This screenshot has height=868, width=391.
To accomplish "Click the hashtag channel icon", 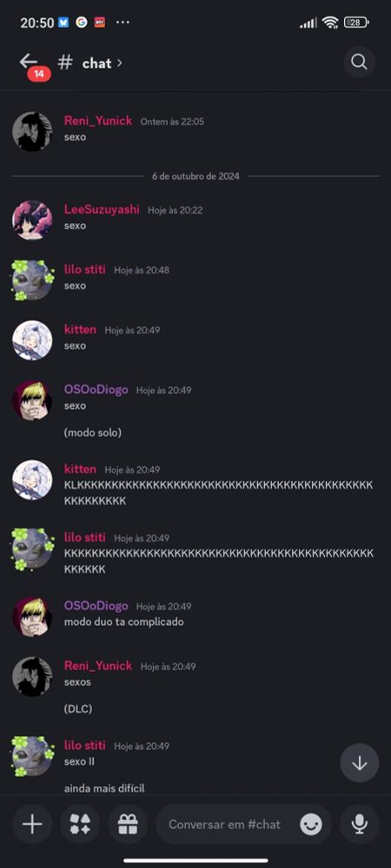I will [65, 62].
